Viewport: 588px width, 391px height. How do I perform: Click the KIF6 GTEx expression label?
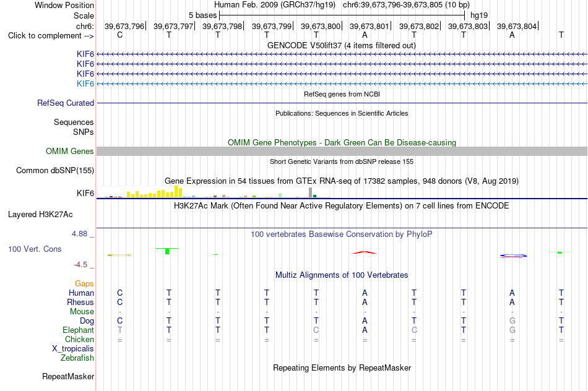point(85,193)
